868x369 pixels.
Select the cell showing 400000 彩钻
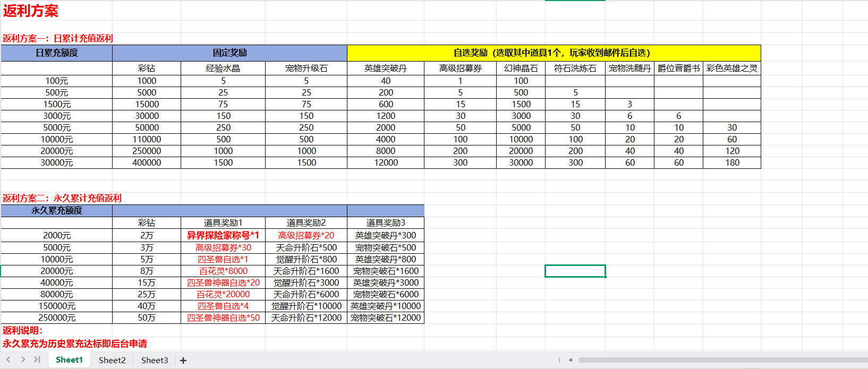[147, 162]
